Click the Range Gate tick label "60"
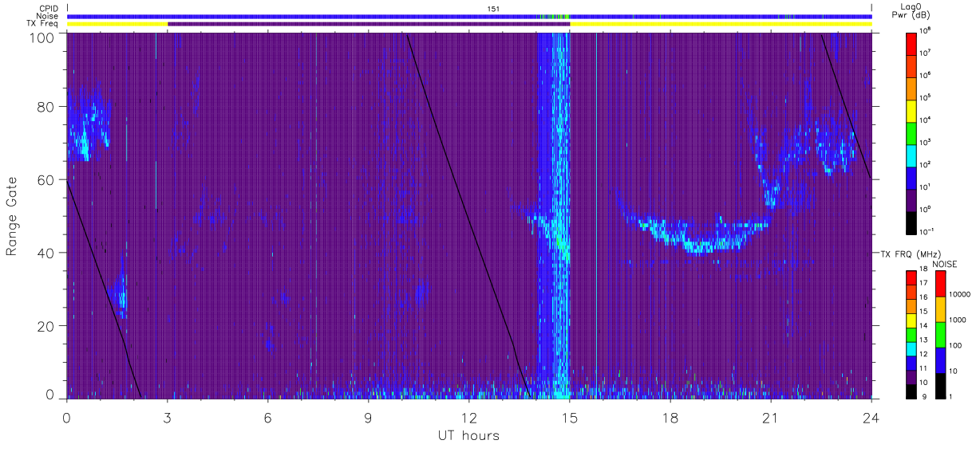The width and height of the screenshot is (980, 452). pyautogui.click(x=45, y=179)
